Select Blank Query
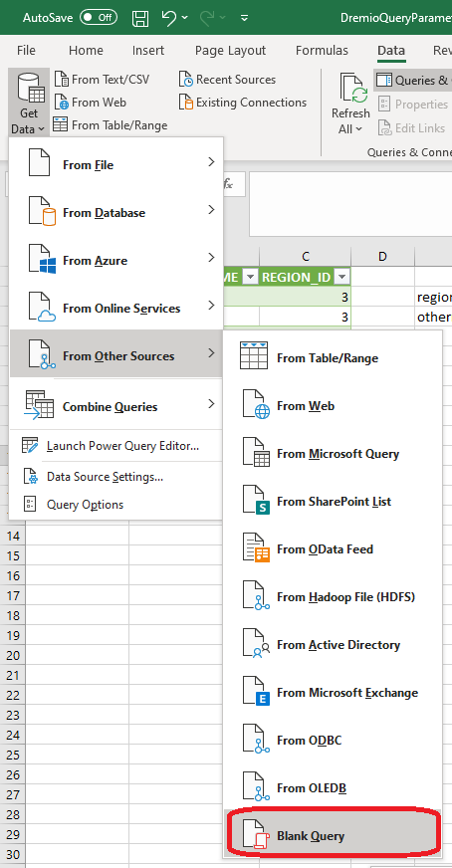Screen dimensions: 452x868 click(333, 835)
